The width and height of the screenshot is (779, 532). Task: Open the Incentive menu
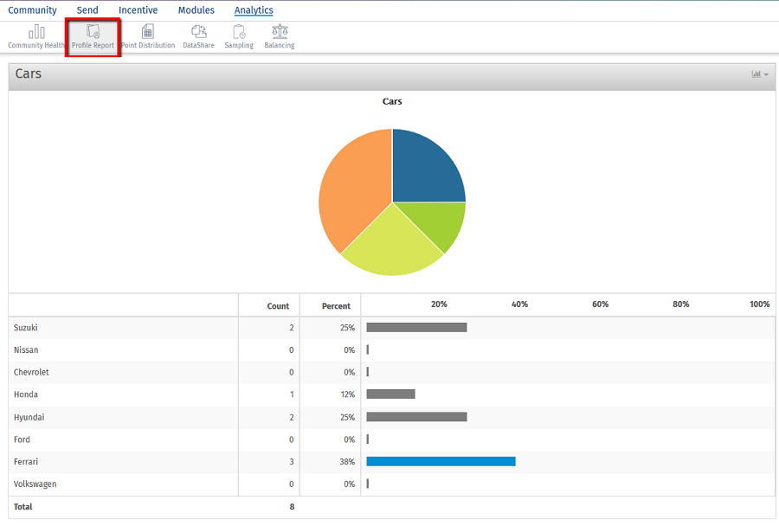click(138, 10)
